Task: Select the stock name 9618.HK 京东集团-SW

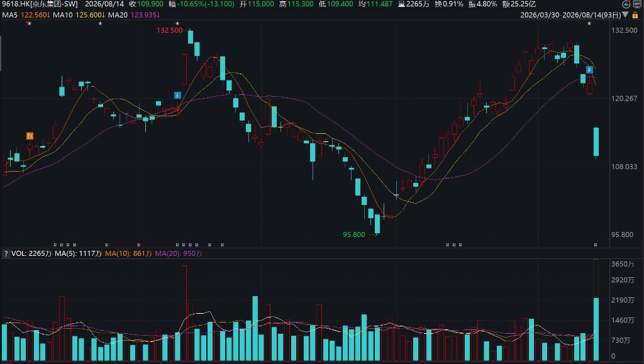Action: coord(40,4)
